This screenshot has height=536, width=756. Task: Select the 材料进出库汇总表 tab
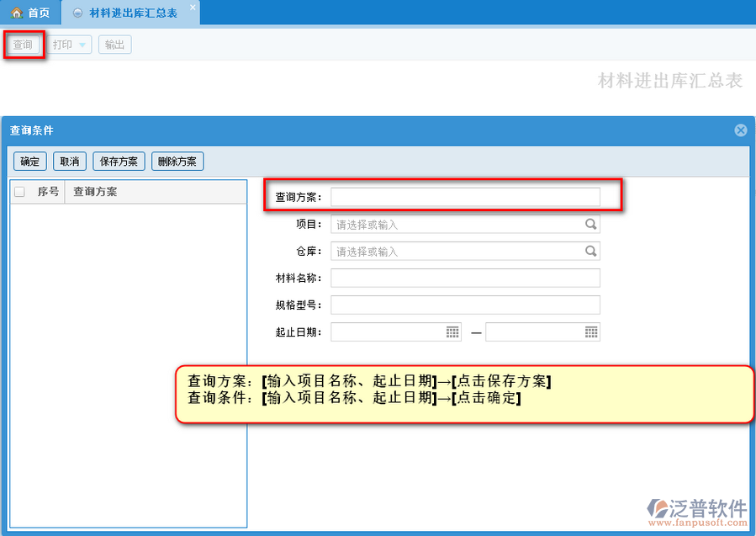tap(132, 13)
